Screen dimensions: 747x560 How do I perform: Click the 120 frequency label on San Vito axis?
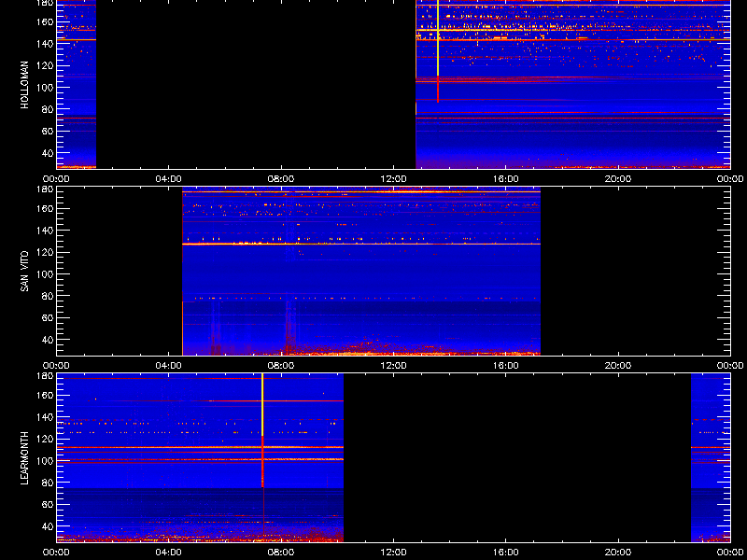pyautogui.click(x=44, y=252)
